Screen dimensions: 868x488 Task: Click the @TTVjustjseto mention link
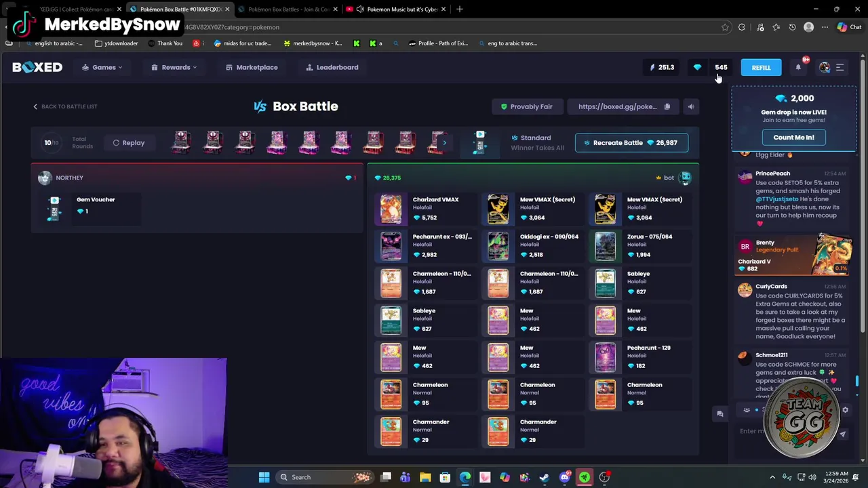[x=776, y=199]
